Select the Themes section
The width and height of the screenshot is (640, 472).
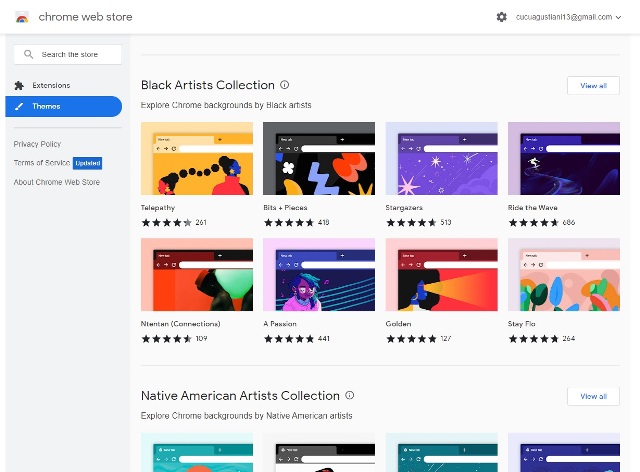point(64,106)
